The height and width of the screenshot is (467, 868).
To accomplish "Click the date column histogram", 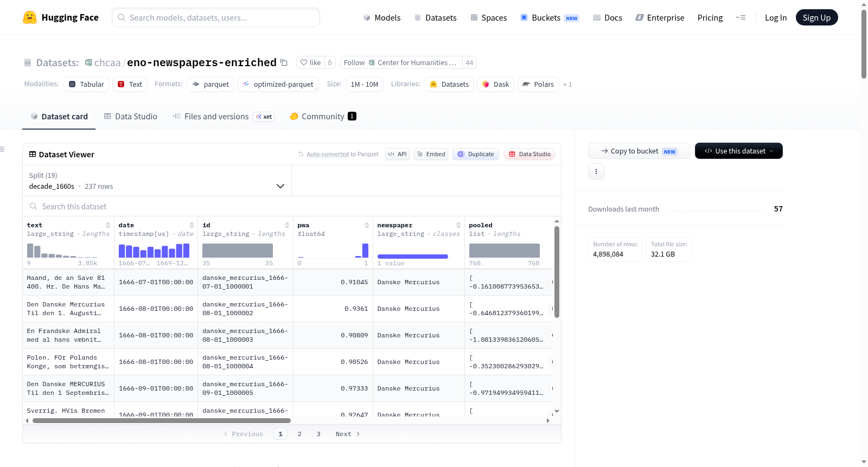I will [x=154, y=251].
